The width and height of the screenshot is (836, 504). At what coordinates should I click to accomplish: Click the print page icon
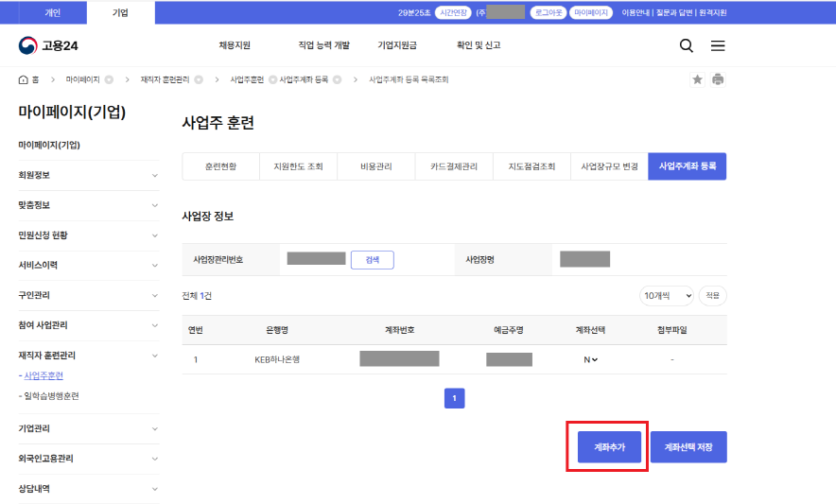(x=718, y=79)
